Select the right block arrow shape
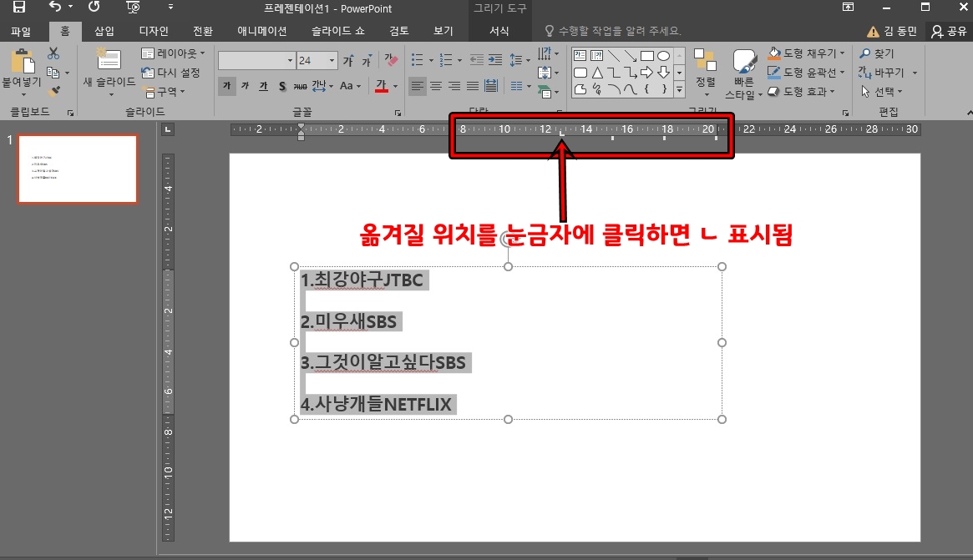The width and height of the screenshot is (973, 560). (646, 73)
